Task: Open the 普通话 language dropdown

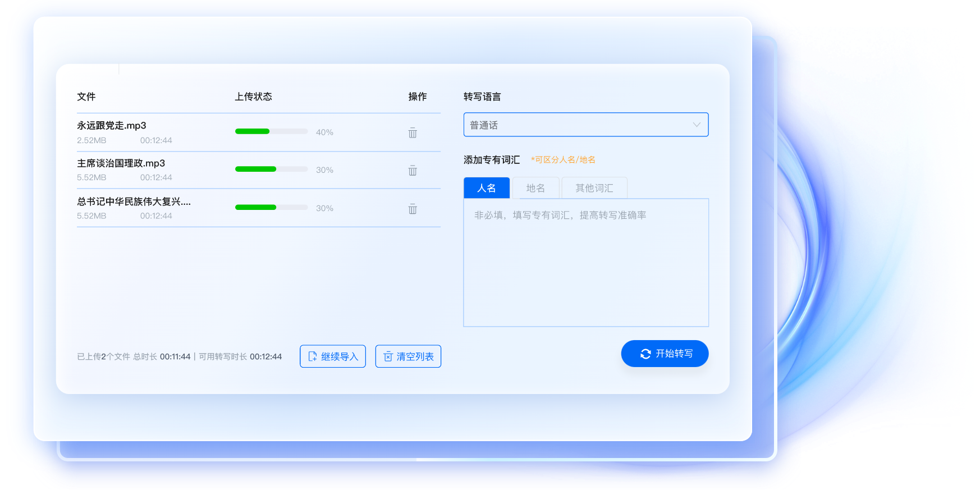Action: 586,125
